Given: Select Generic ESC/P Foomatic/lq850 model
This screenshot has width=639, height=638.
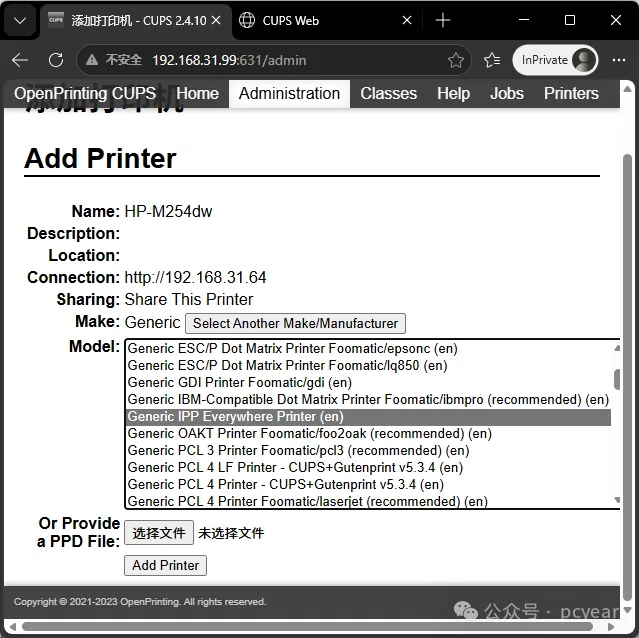Looking at the screenshot, I should click(x=368, y=365).
